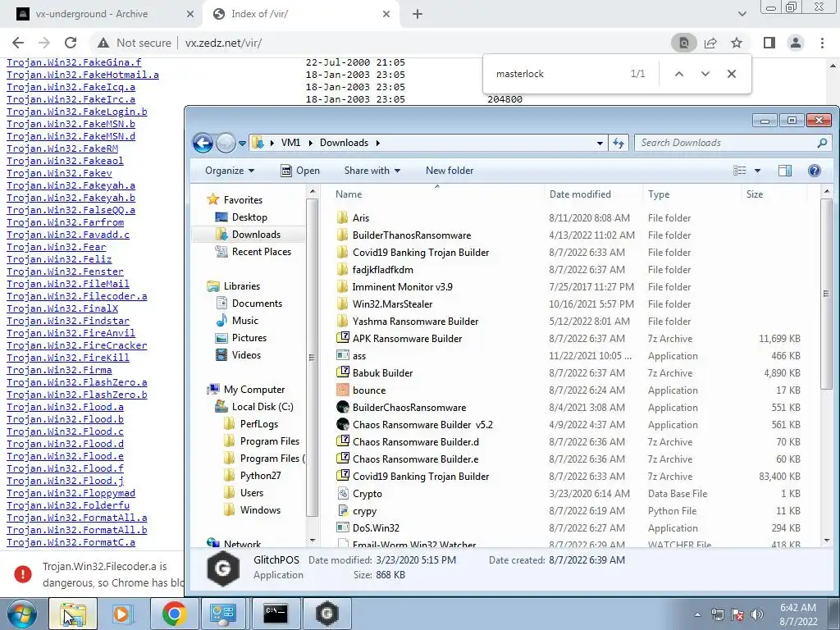
Task: Toggle the preview pane
Action: point(785,171)
